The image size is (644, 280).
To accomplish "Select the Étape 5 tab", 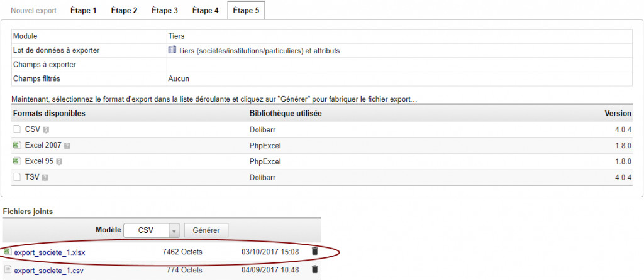I will pos(246,11).
